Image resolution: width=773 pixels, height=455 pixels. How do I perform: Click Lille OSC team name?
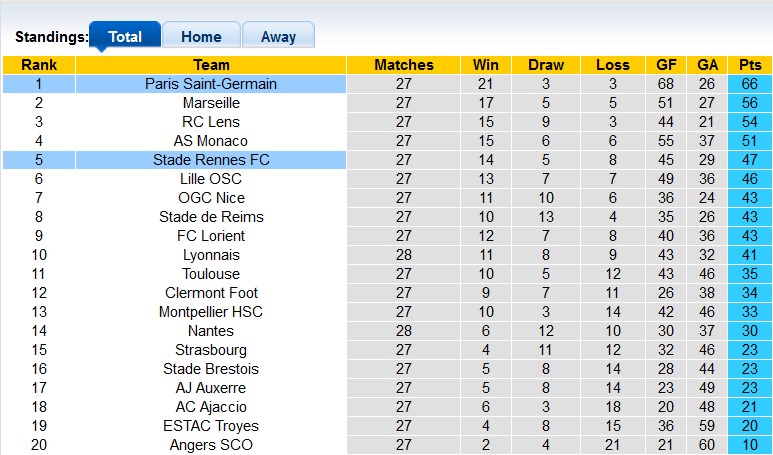[211, 179]
